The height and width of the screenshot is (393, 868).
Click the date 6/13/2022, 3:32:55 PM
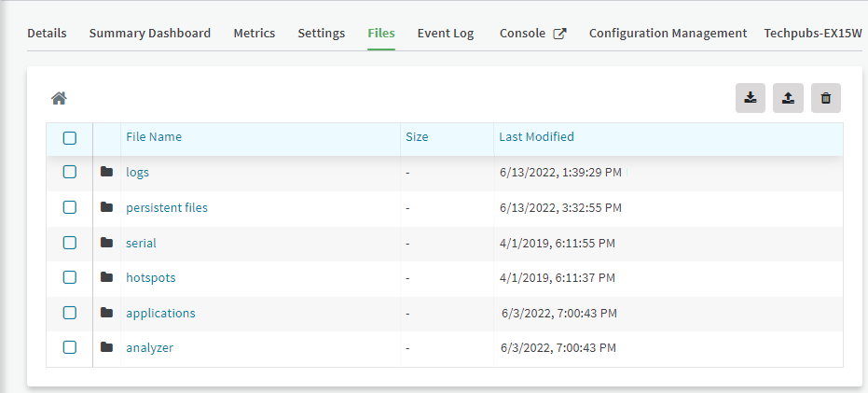(x=560, y=208)
